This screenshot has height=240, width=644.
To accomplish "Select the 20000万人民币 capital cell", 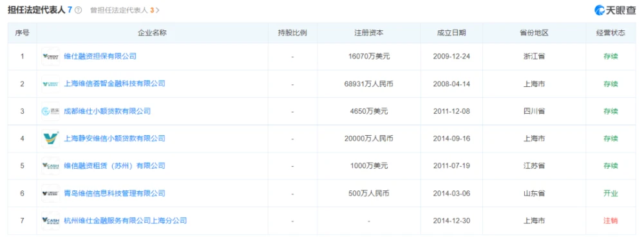I will pyautogui.click(x=369, y=139).
